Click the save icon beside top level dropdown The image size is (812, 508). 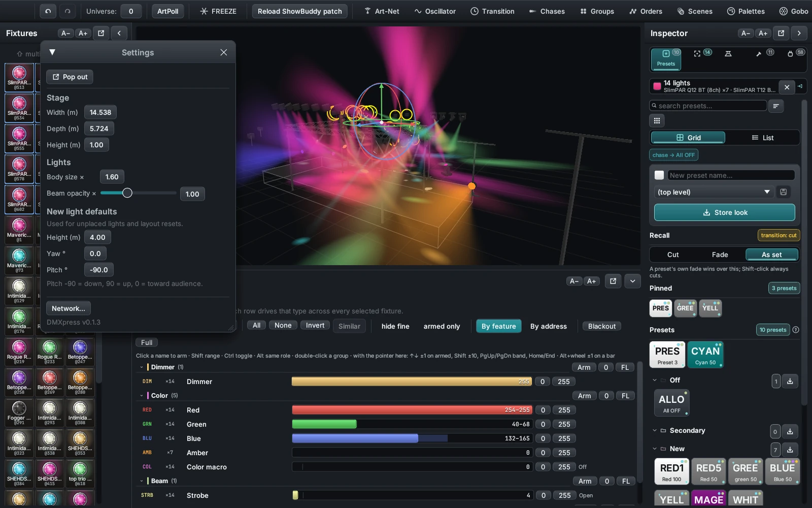pos(784,192)
